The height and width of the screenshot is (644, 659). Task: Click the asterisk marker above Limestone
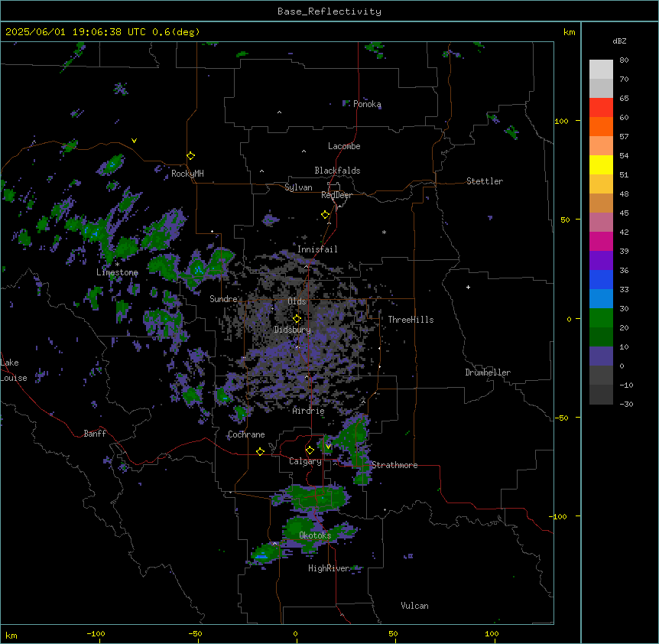click(x=117, y=265)
